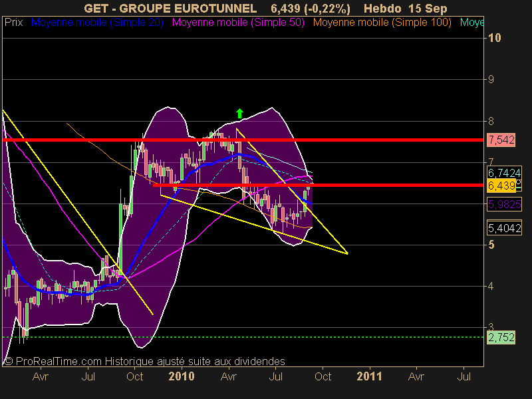Click the price axis value 4
The height and width of the screenshot is (399, 532).
[x=491, y=287]
